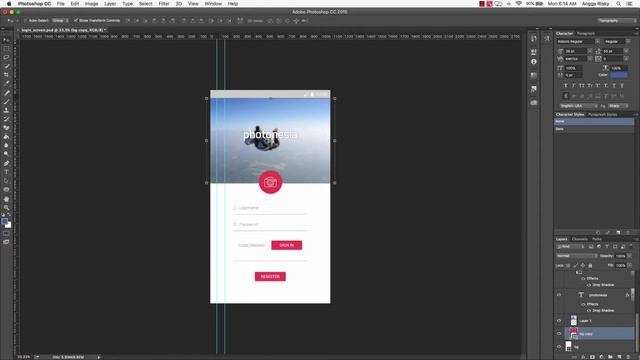Open the Filter menu
Image resolution: width=640 pixels, height=360 pixels.
pos(164,4)
